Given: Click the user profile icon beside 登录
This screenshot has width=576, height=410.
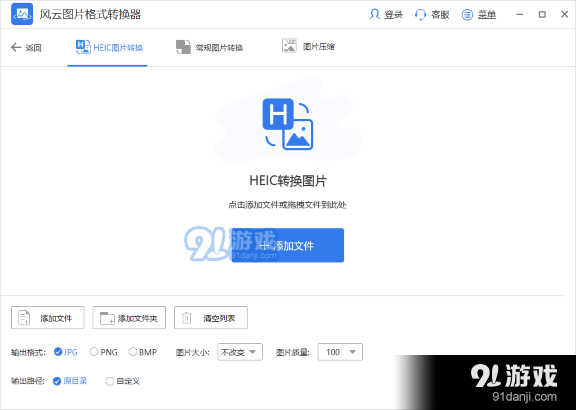Looking at the screenshot, I should click(x=374, y=15).
